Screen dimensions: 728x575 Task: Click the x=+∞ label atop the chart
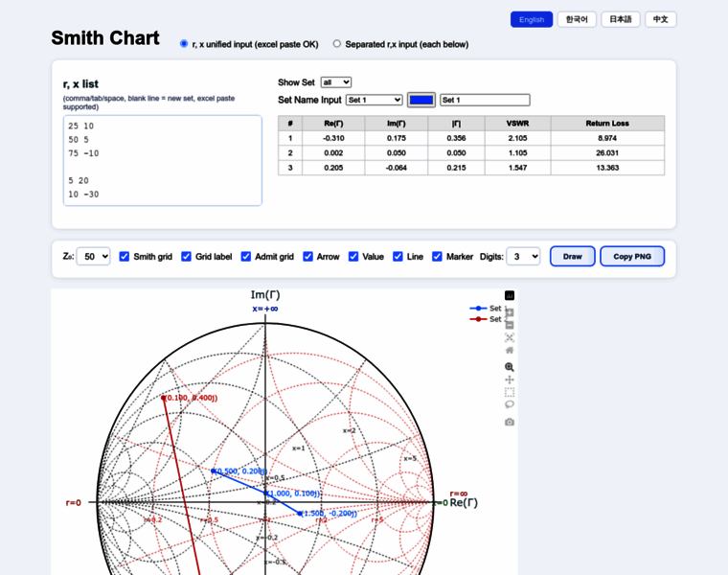point(265,309)
